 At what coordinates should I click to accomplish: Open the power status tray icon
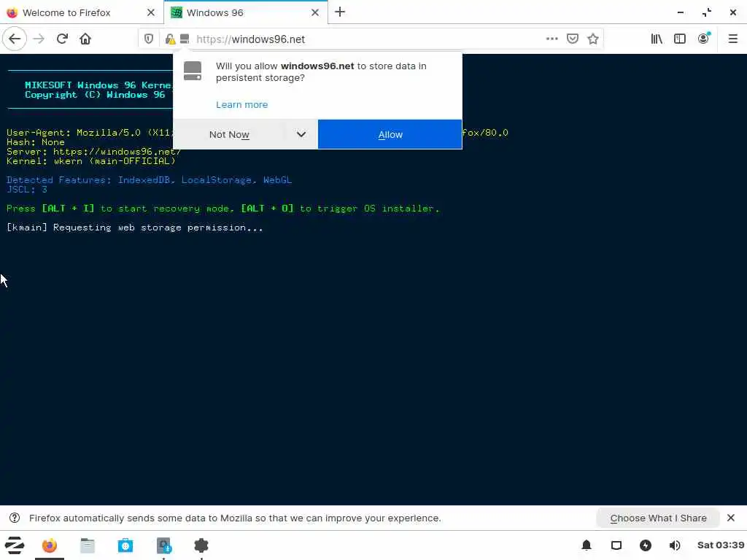(x=646, y=545)
